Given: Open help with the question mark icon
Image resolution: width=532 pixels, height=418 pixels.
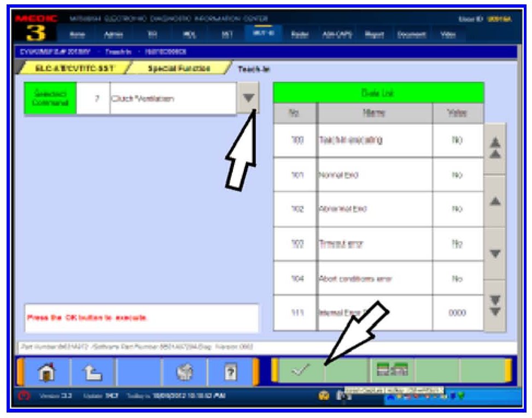Looking at the screenshot, I should point(231,373).
